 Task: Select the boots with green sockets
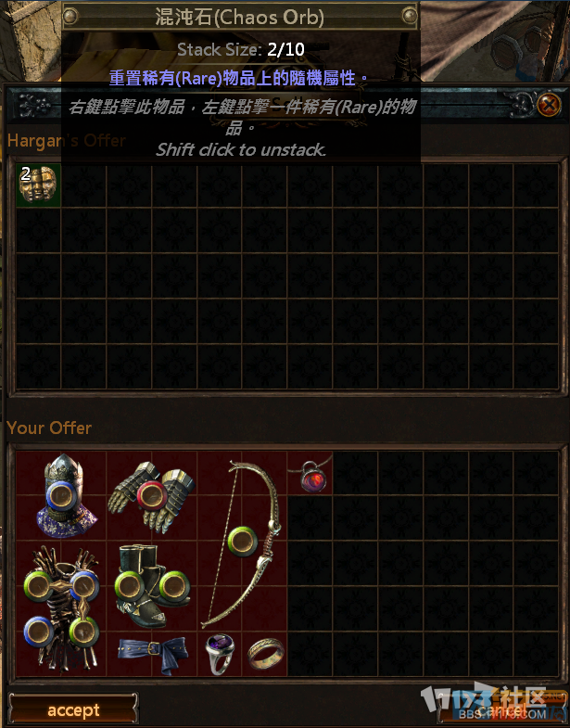point(152,586)
